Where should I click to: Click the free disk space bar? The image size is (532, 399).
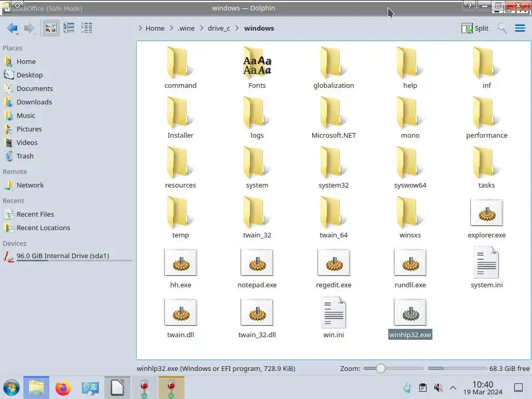[x=457, y=368]
